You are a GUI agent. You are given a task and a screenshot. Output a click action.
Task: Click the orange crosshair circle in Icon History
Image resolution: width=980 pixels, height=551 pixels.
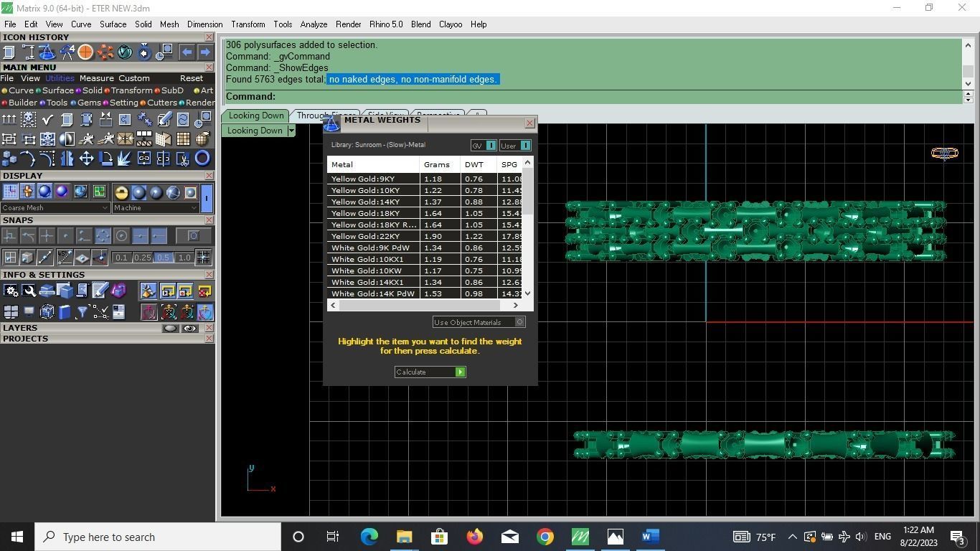coord(85,52)
